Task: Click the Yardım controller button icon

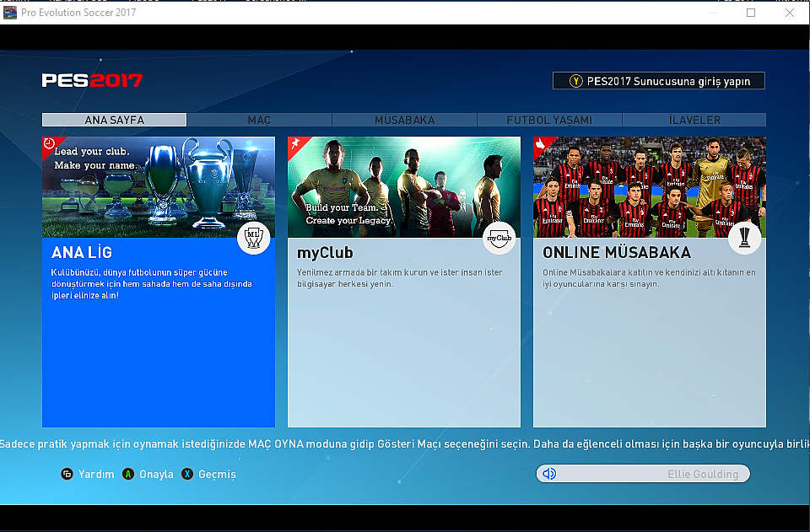Action: (x=67, y=474)
